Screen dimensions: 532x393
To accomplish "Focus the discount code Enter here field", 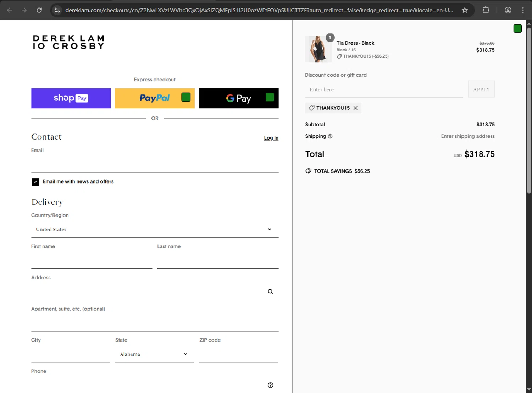I will (x=384, y=89).
